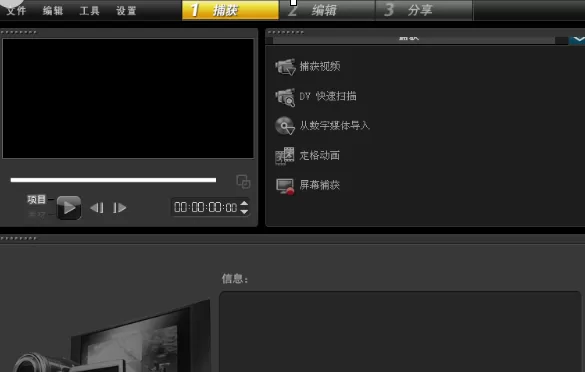Select the greyed clip playback mode
The width and height of the screenshot is (585, 372).
(37, 214)
